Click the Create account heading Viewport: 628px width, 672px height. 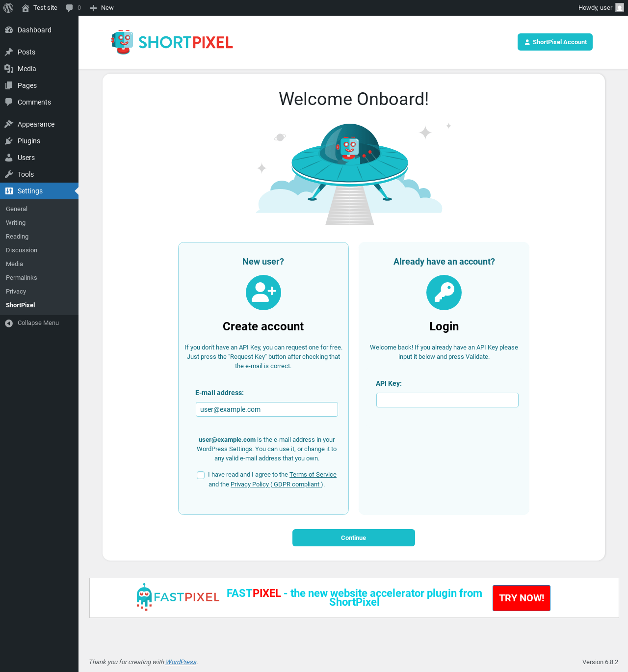click(x=263, y=326)
